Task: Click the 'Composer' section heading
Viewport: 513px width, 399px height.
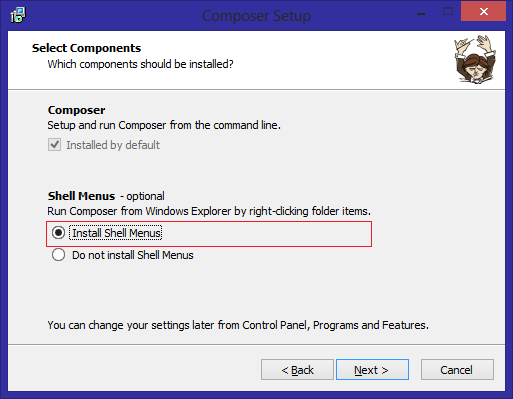Action: (76, 110)
